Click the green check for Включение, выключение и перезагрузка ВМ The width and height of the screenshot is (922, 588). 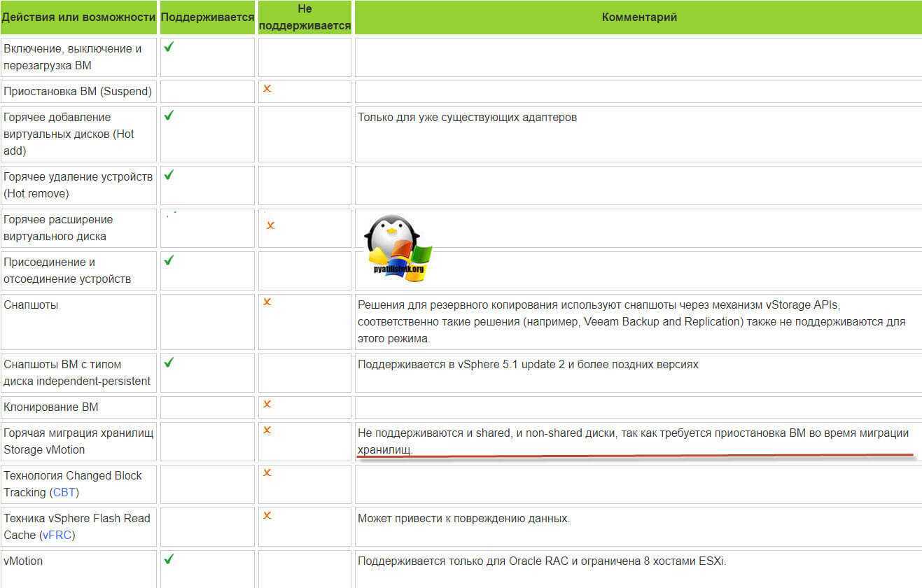point(169,47)
